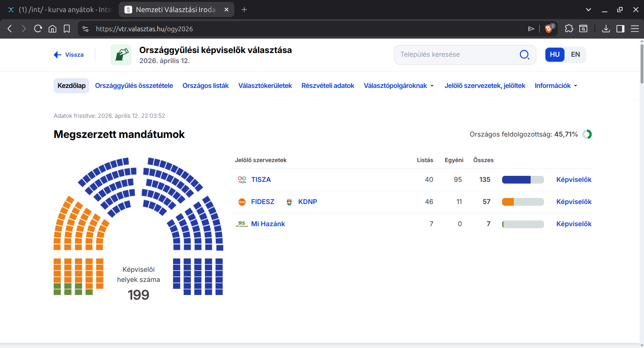Click the seat count number 199
This screenshot has width=644, height=348.
click(138, 295)
